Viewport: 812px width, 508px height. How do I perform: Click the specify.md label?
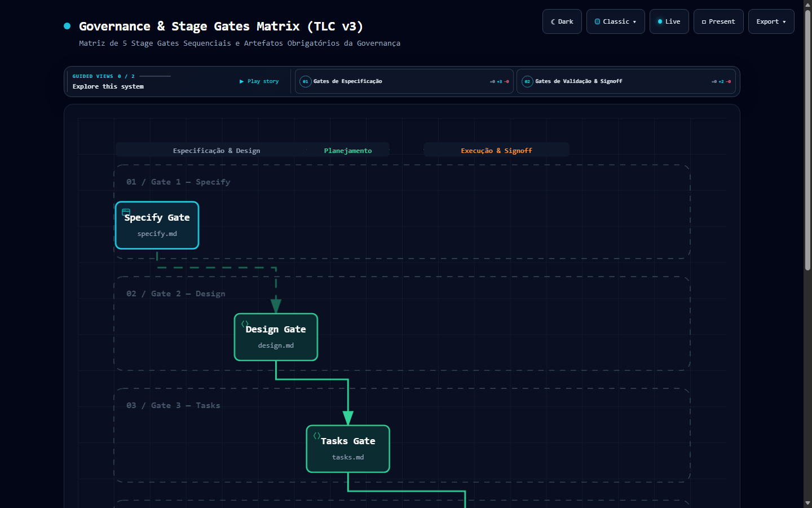click(157, 234)
